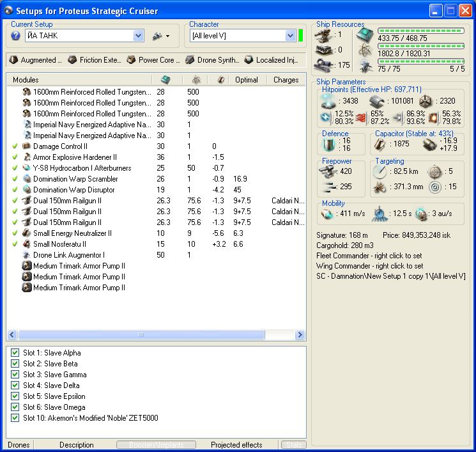Uncheck Slot 3: Slave Gamma implant

click(15, 375)
